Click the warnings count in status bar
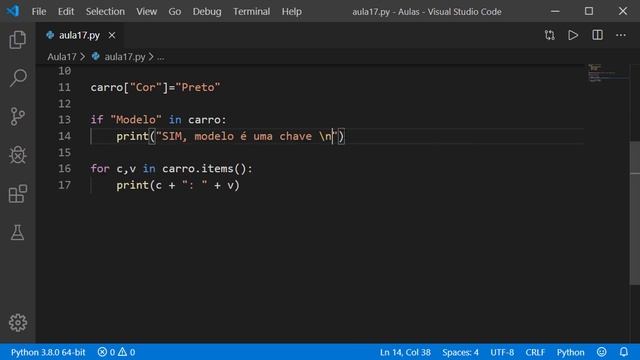Viewport: 640px width, 360px height. [127, 352]
